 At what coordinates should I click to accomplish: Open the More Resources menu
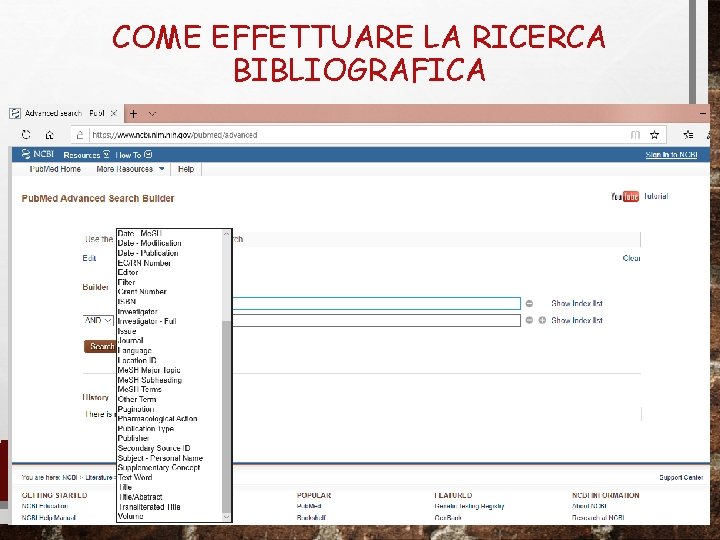pyautogui.click(x=130, y=169)
